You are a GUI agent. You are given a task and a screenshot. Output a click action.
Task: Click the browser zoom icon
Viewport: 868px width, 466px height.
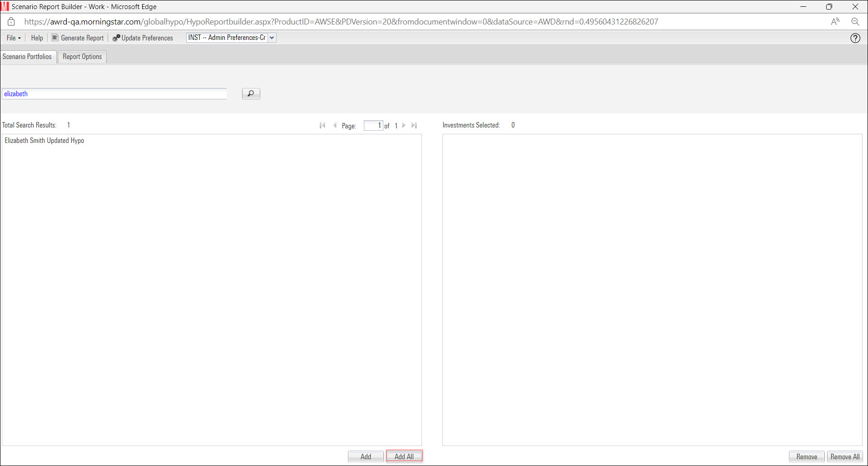pyautogui.click(x=855, y=21)
